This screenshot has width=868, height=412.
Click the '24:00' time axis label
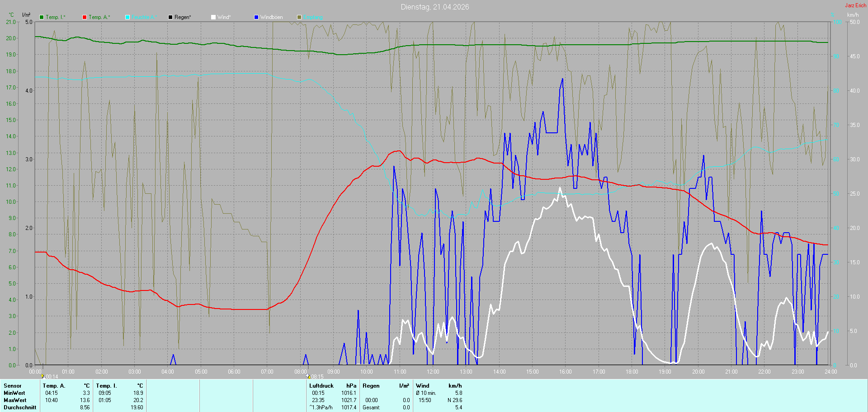[x=831, y=372]
